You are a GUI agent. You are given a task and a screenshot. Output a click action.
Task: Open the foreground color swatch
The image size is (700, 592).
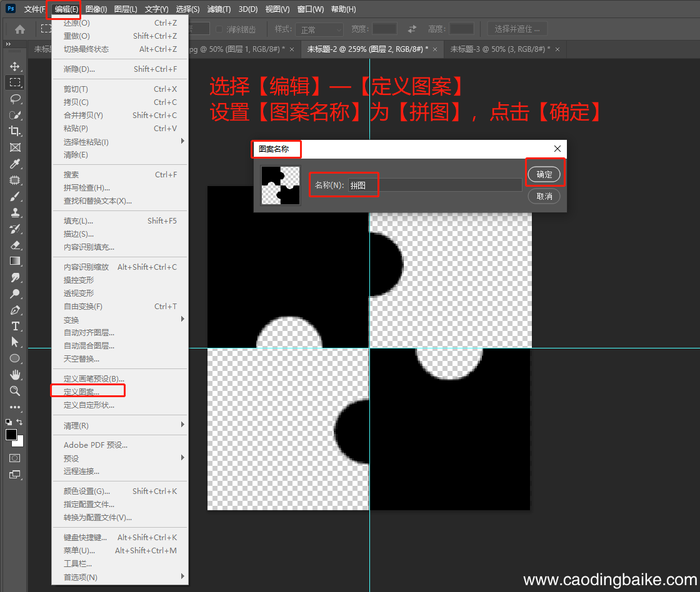coord(11,434)
